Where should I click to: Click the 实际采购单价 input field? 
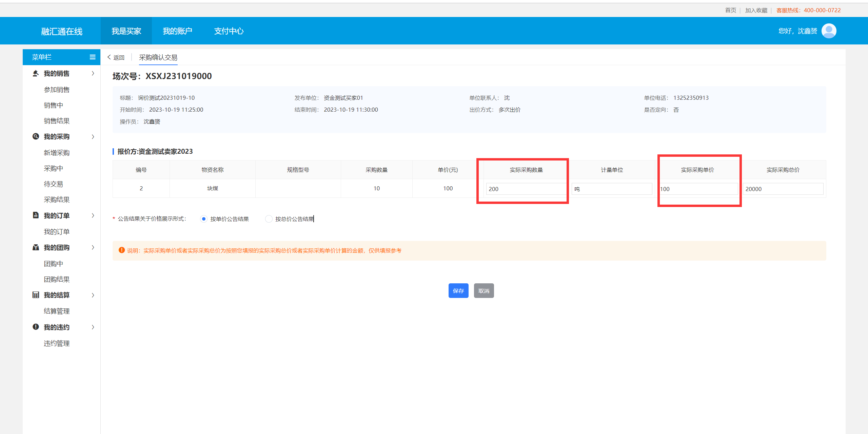(697, 189)
